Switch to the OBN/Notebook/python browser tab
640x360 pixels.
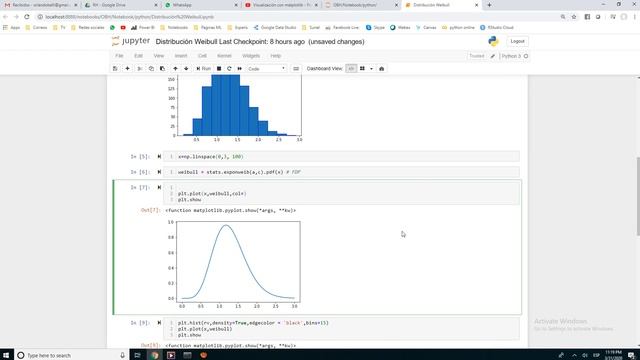[361, 5]
